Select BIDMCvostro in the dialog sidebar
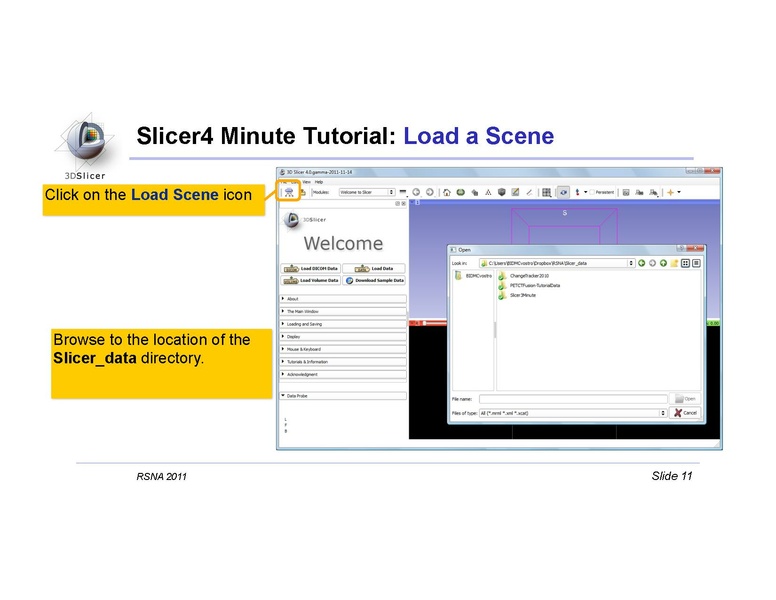This screenshot has width=776, height=600. 473,276
